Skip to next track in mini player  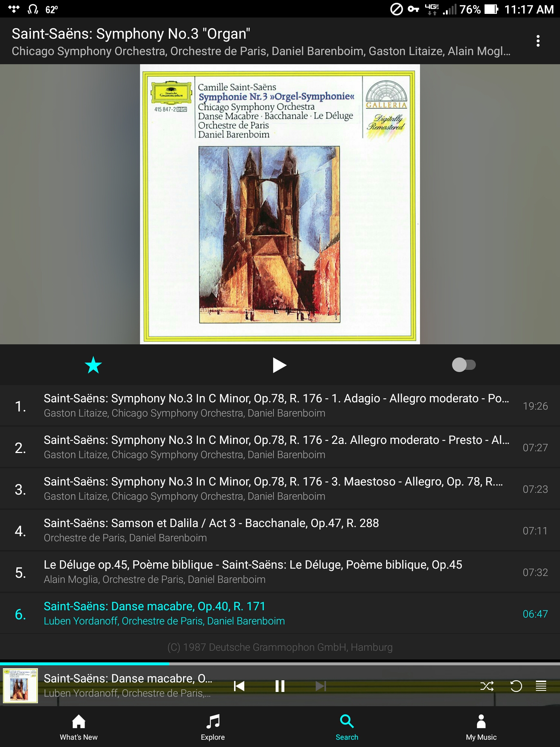click(x=321, y=686)
